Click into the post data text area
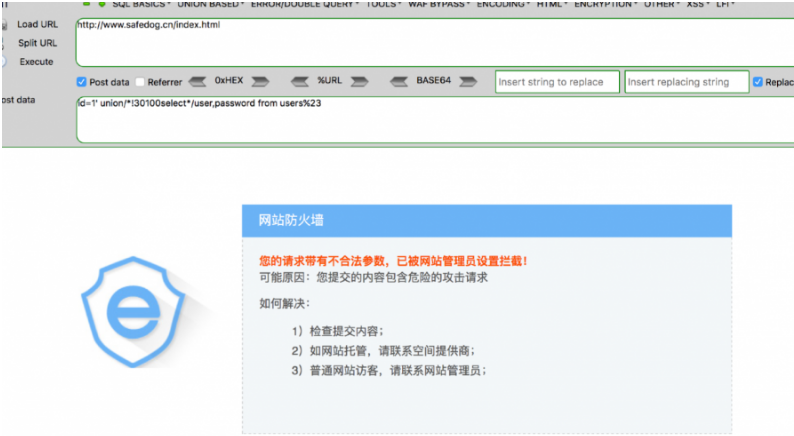Viewport: 794px width, 436px height. point(435,120)
